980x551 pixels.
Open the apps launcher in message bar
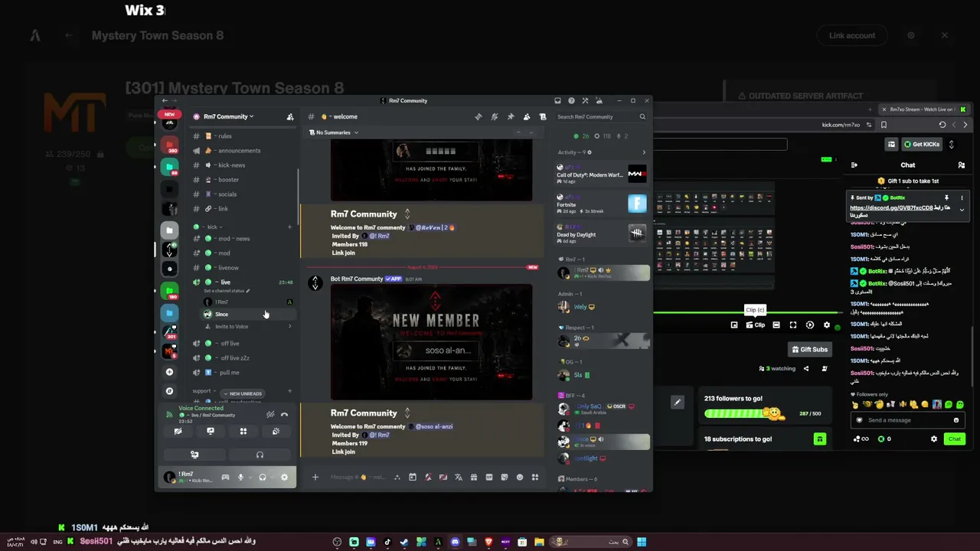coord(535,478)
